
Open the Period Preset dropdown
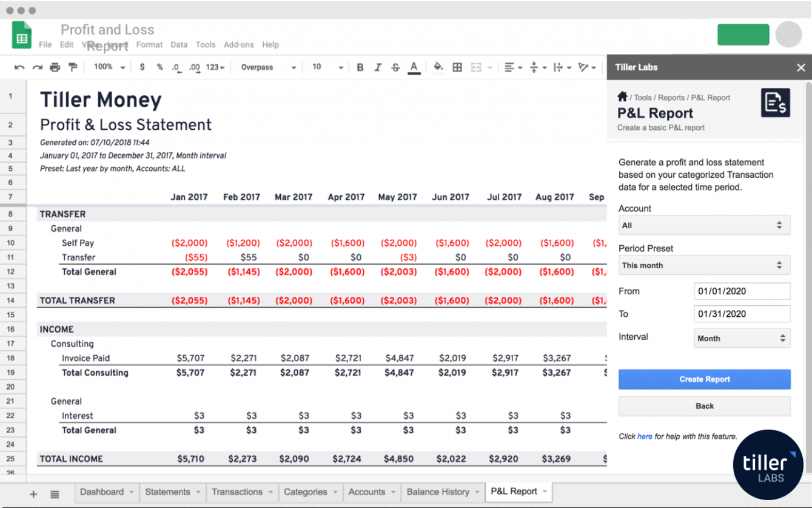pos(705,265)
